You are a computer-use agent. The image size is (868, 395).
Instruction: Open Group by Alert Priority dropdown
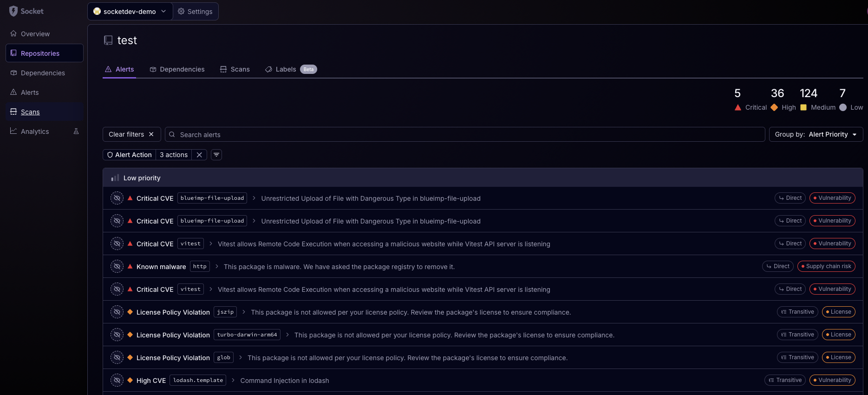(816, 134)
